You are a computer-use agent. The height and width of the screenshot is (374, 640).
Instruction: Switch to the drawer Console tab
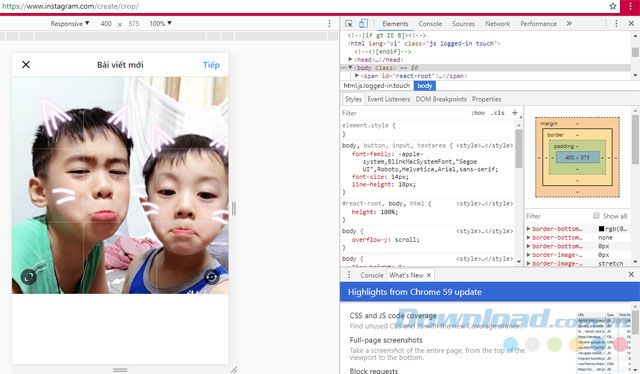(x=371, y=275)
